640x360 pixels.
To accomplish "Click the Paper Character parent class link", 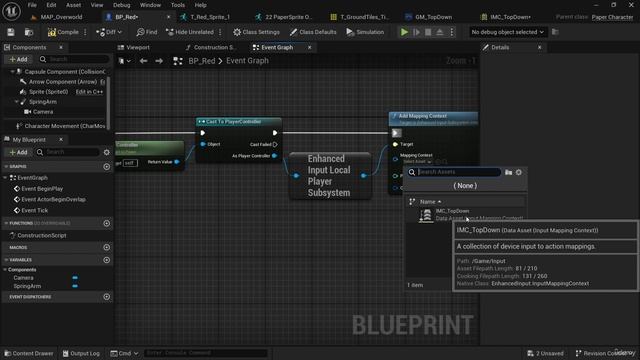I will point(612,17).
